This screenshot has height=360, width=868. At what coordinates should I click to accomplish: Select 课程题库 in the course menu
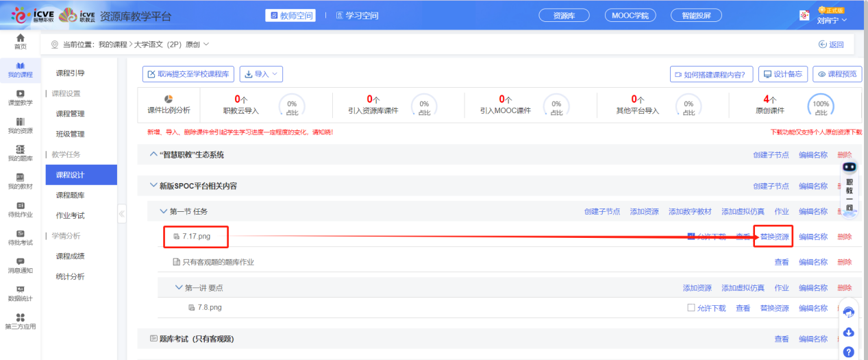point(71,195)
